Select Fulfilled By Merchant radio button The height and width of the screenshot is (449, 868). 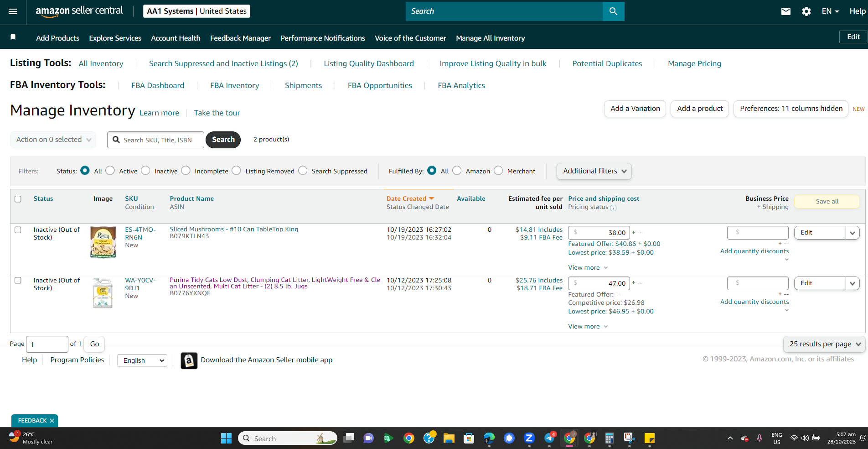(498, 171)
